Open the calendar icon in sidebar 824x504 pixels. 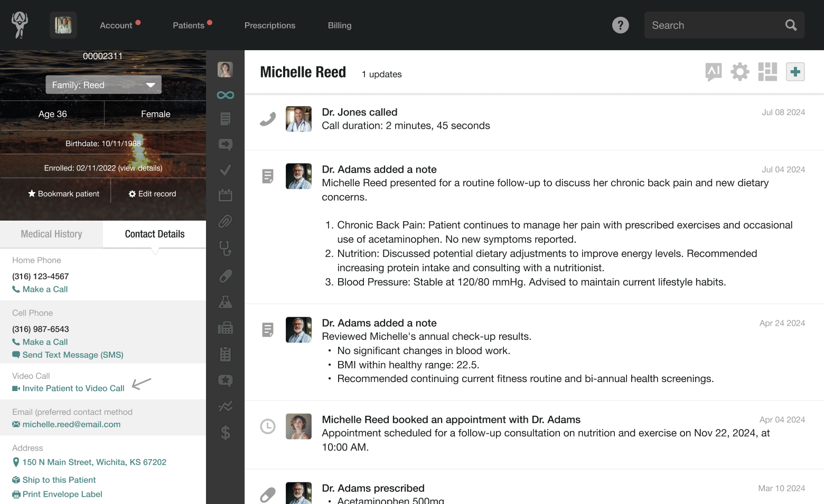coord(226,195)
